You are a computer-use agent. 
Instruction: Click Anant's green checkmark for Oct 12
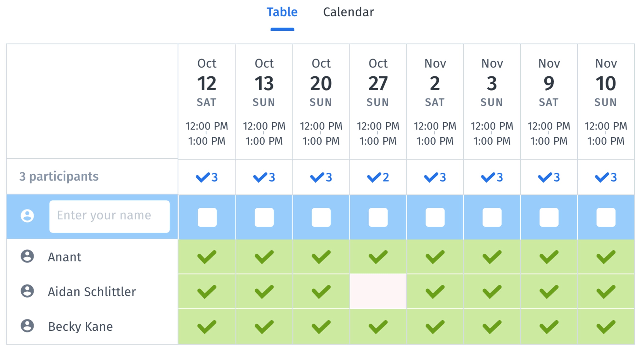pos(207,257)
